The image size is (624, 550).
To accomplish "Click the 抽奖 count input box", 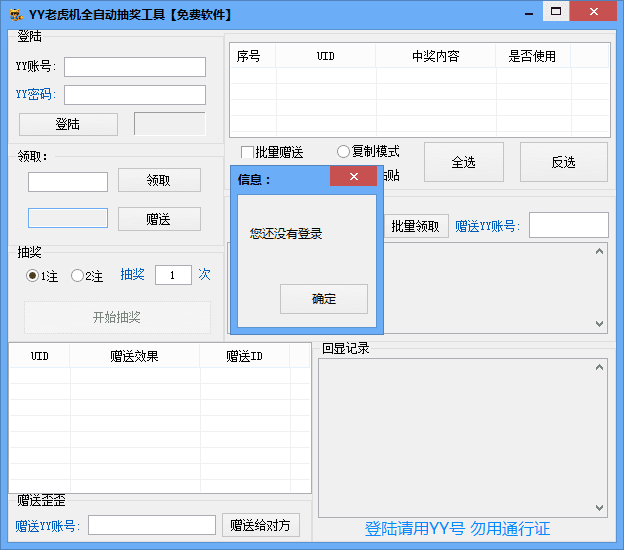I will coord(173,275).
